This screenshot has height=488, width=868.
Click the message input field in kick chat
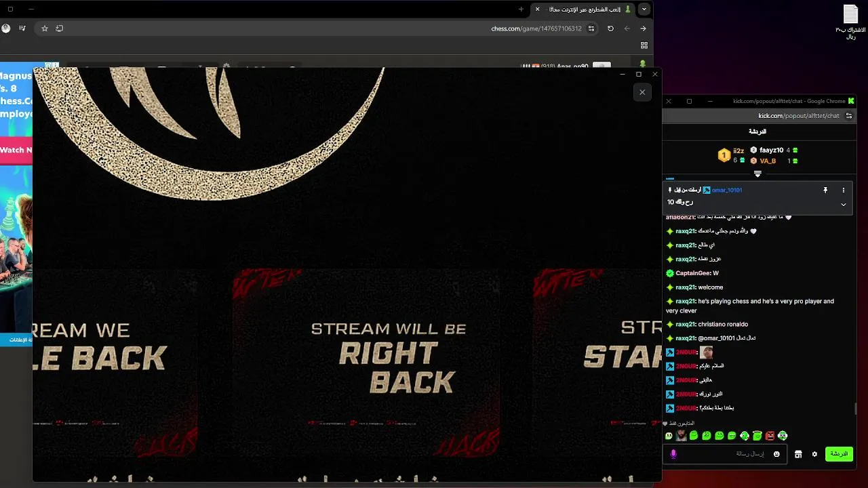[x=726, y=454]
